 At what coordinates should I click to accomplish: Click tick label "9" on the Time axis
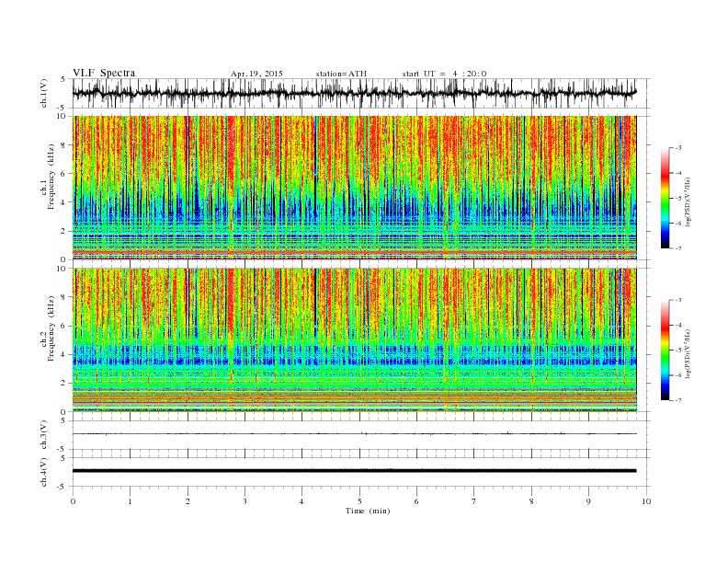588,501
